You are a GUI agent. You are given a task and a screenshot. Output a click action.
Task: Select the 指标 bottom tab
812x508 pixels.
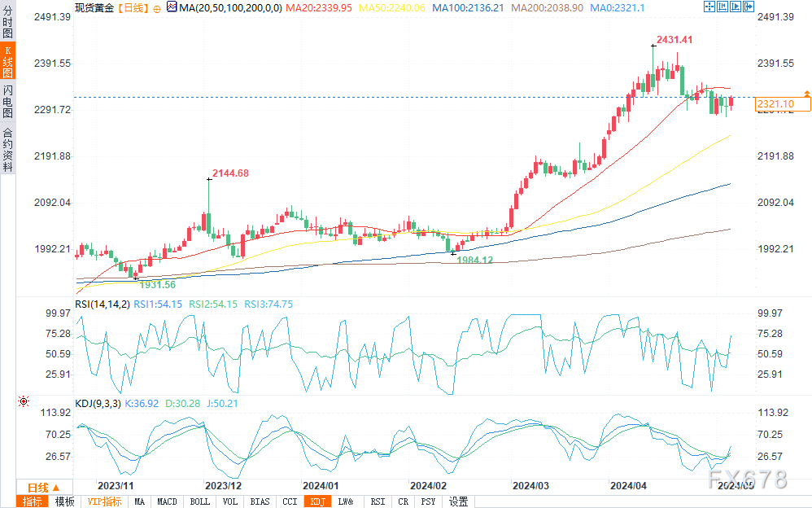coord(33,501)
